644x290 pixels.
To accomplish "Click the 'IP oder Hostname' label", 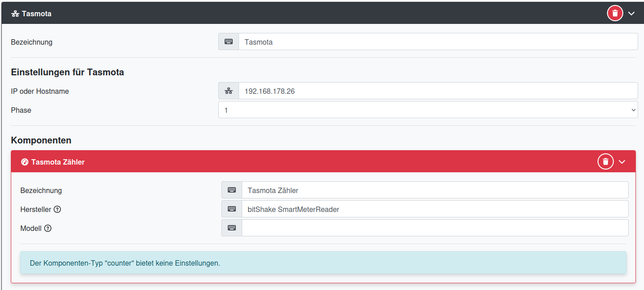I will (x=40, y=91).
